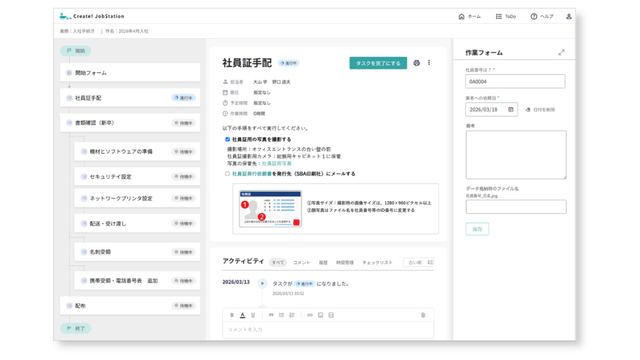Screen dimensions: 640x360
Task: Click the breadcrumb 業務：入社手続き
Action: click(77, 31)
